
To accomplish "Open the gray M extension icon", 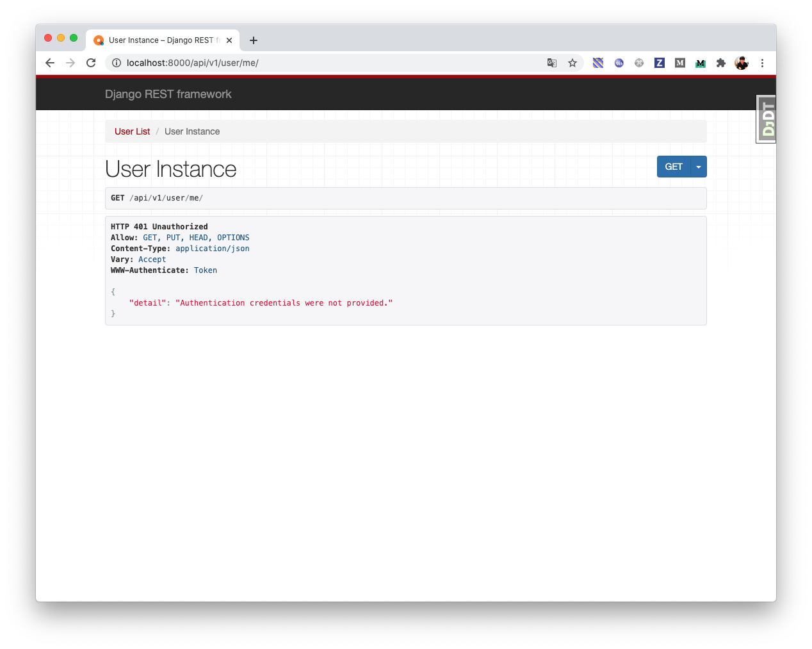I will [x=680, y=63].
